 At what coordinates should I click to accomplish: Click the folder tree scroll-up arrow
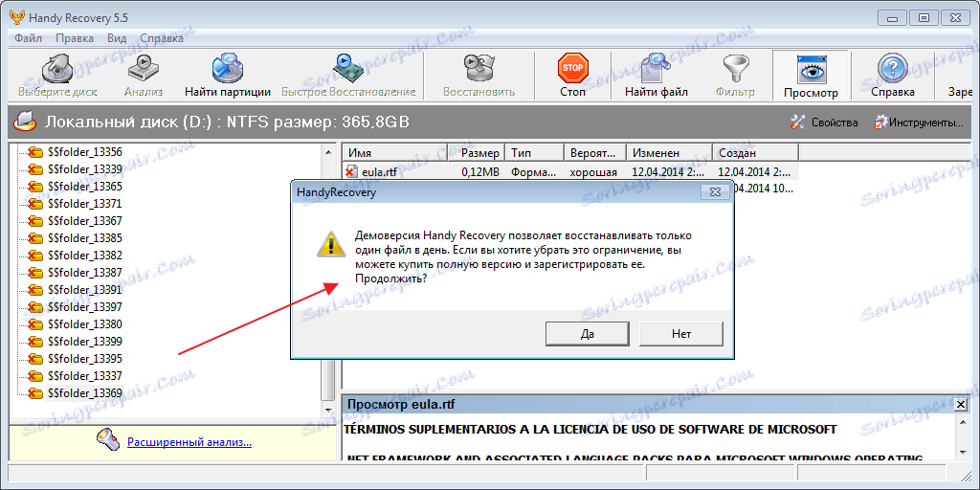pyautogui.click(x=328, y=150)
